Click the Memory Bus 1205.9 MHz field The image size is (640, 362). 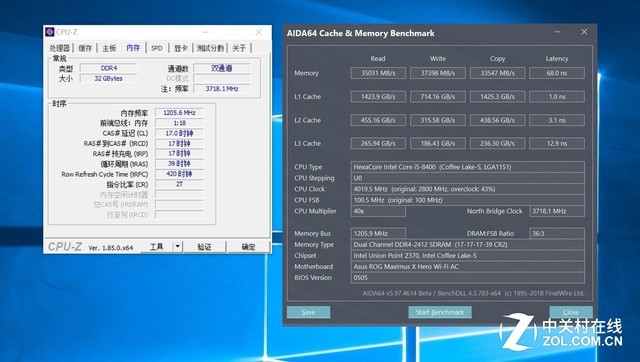click(x=378, y=233)
